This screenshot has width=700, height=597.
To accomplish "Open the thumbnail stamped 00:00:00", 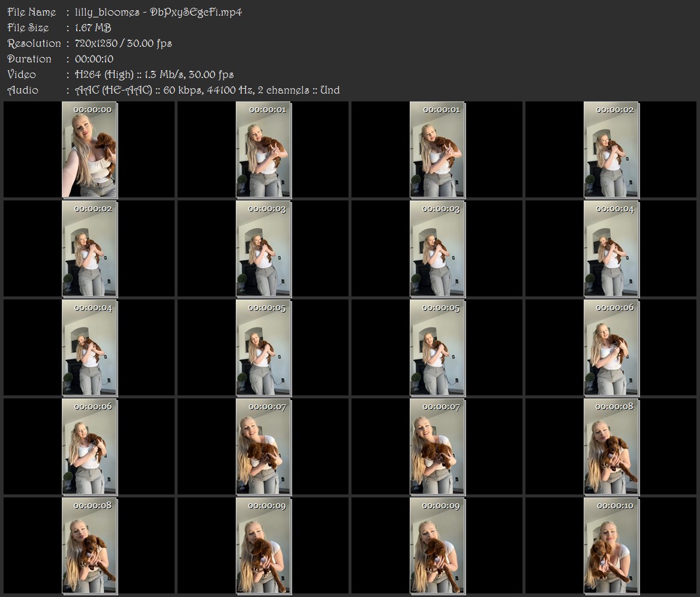I will point(89,149).
